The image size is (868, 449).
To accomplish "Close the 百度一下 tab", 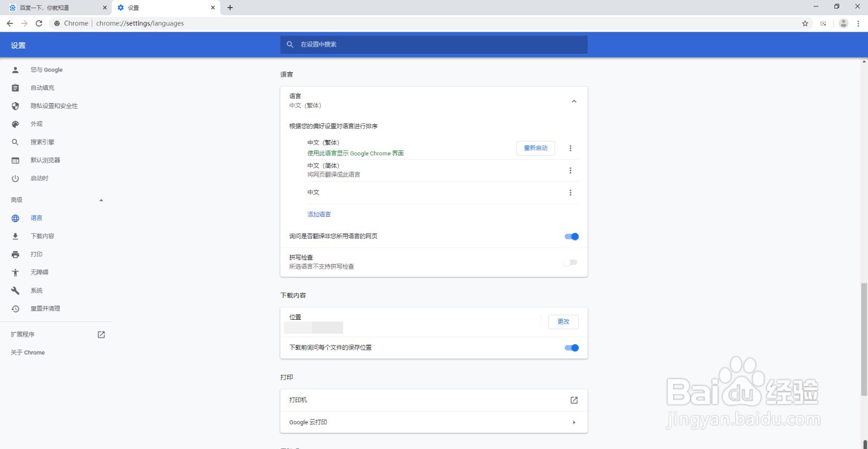I will pyautogui.click(x=105, y=8).
